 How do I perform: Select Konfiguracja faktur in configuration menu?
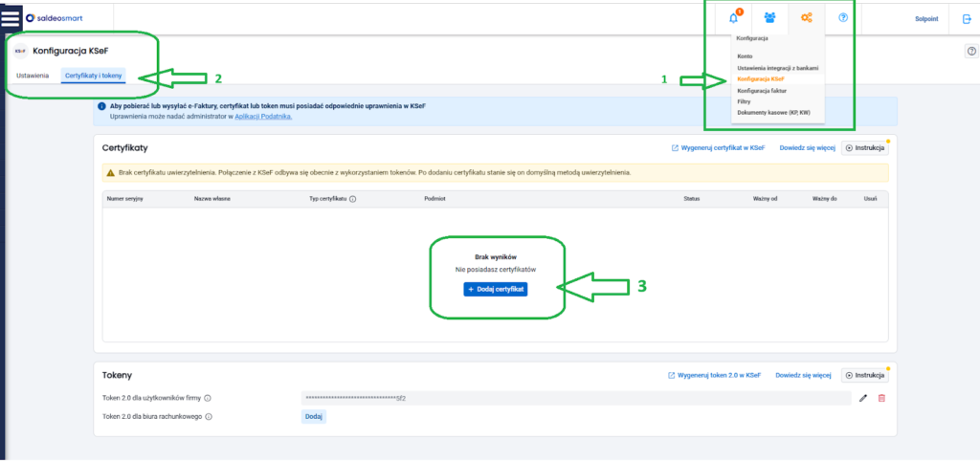(x=761, y=90)
